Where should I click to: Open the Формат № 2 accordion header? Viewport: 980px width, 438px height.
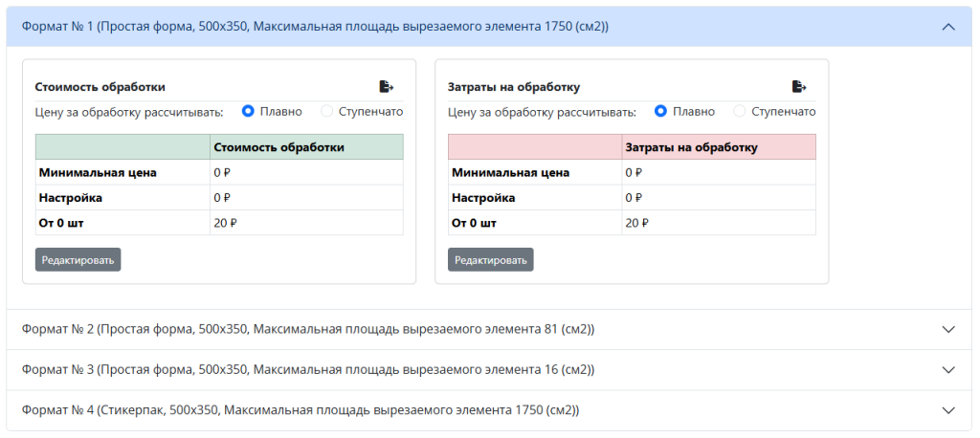coord(489,329)
